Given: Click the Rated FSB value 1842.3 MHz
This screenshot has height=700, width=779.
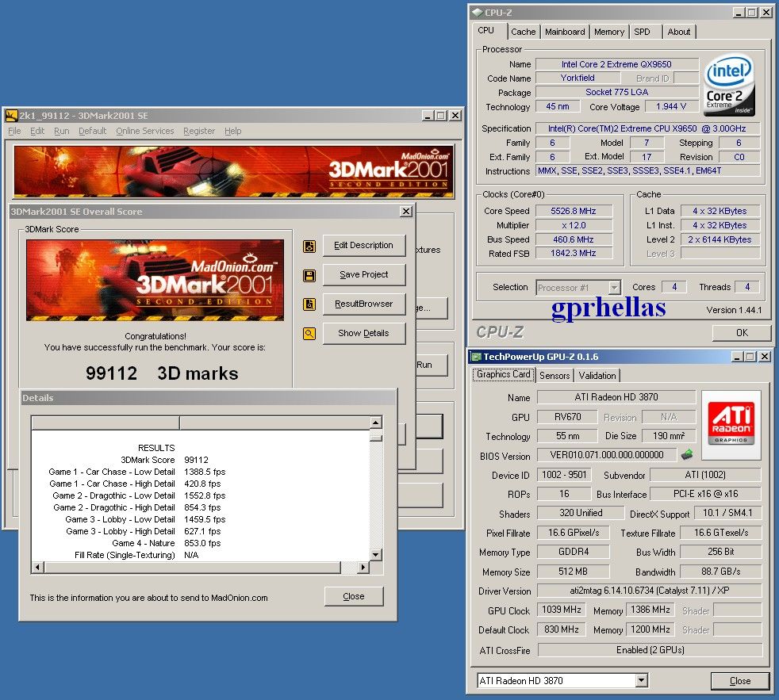Looking at the screenshot, I should [574, 253].
